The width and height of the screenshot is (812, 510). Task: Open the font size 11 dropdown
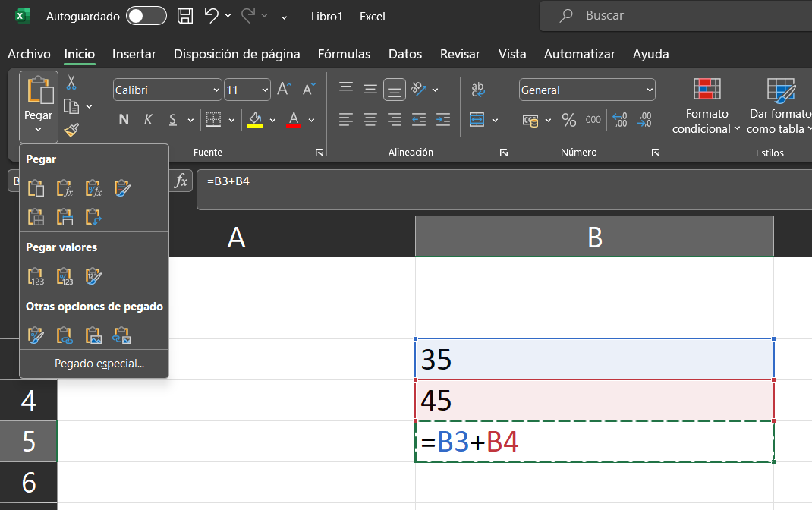tap(265, 90)
